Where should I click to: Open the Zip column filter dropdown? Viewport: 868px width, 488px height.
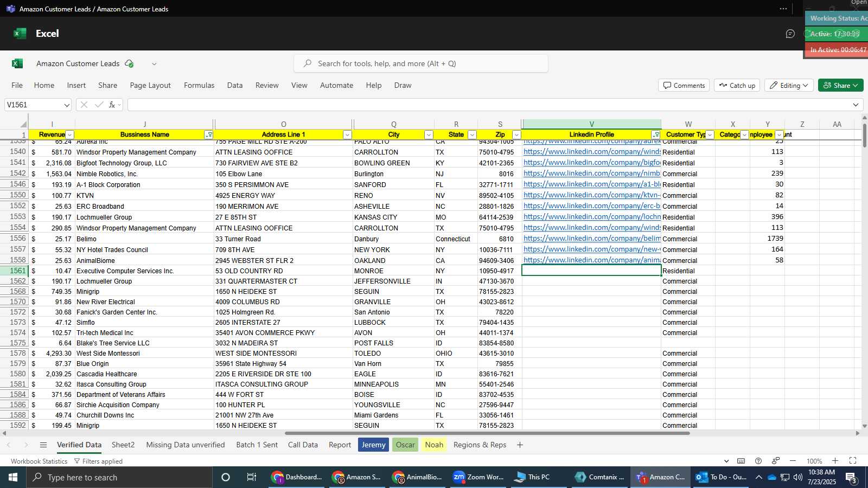[516, 135]
